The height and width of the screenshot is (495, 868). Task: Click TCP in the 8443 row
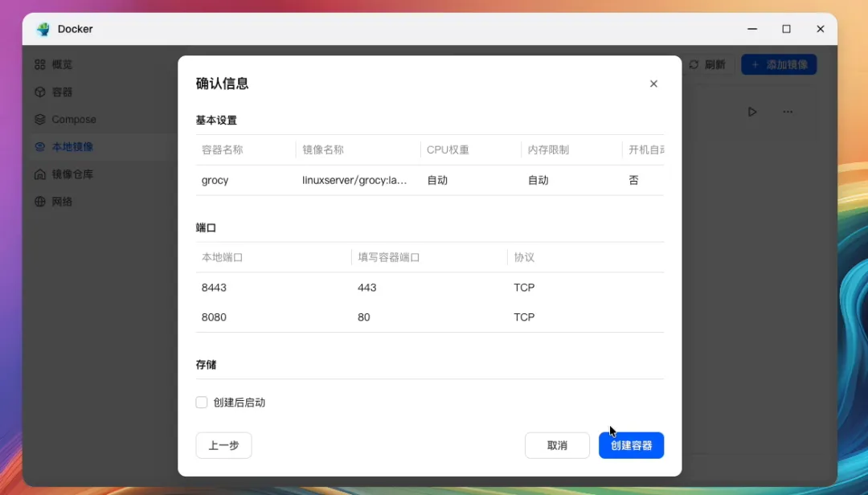coord(524,288)
